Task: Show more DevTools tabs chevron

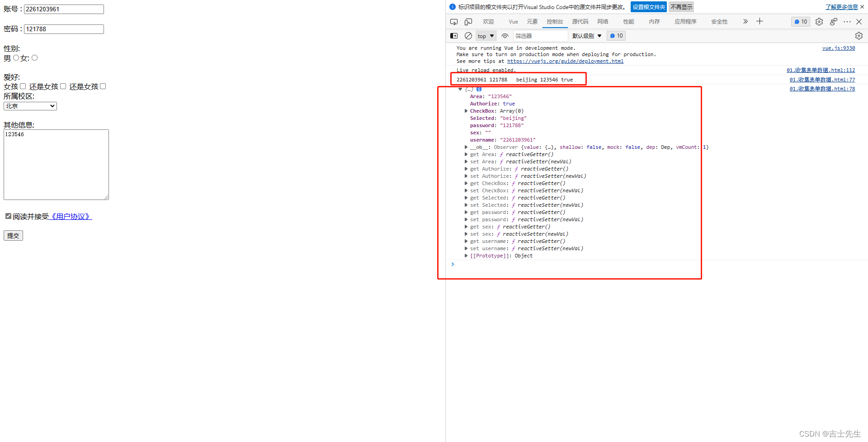Action: click(745, 21)
